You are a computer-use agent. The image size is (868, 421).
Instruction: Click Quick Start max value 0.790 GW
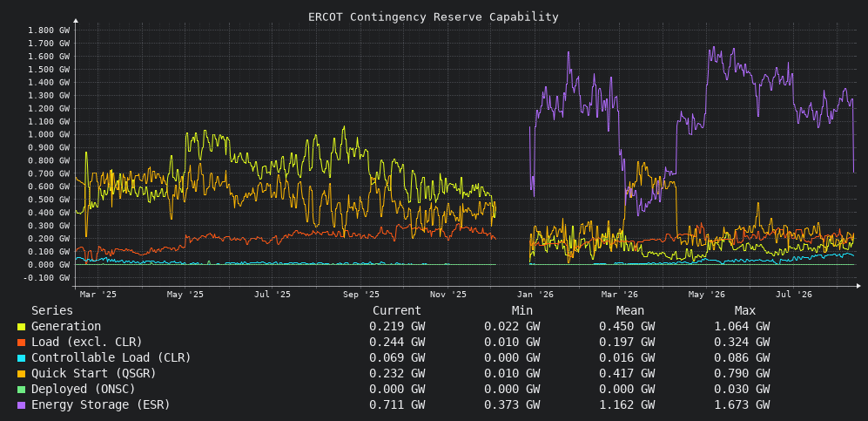click(742, 374)
